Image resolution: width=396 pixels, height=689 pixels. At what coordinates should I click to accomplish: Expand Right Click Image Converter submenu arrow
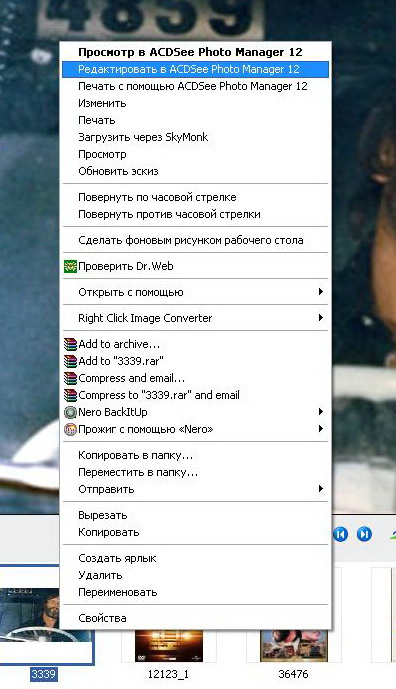(321, 318)
